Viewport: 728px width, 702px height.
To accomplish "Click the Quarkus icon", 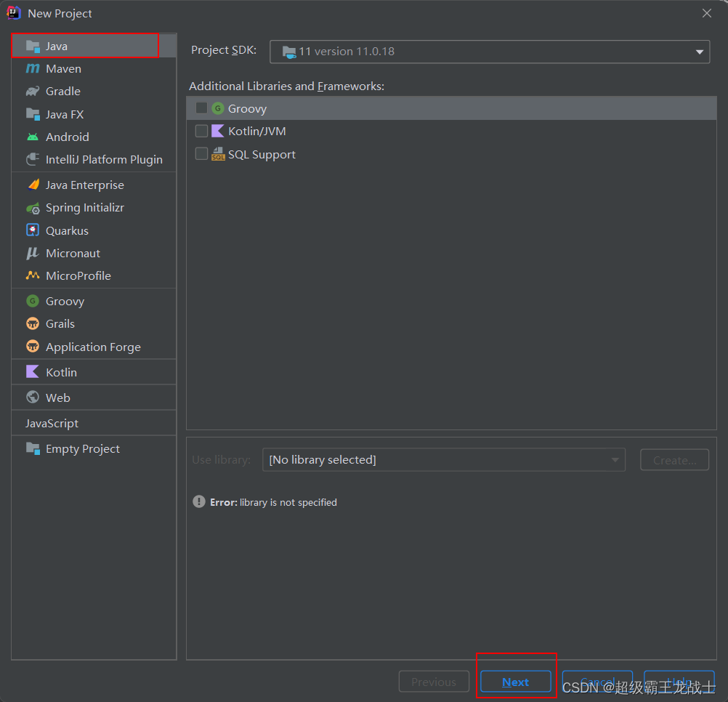I will click(x=33, y=230).
